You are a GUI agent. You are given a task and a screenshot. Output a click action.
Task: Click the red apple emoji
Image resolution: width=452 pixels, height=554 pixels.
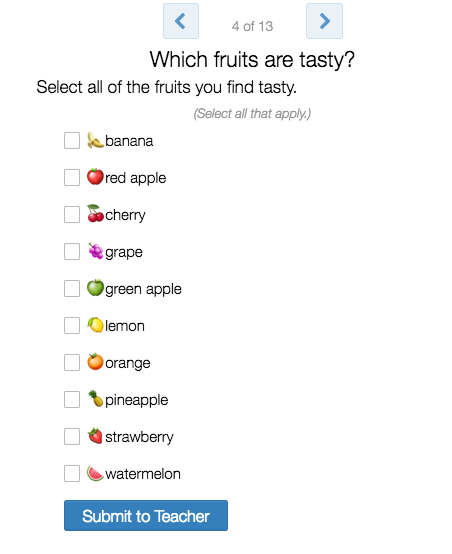[95, 177]
